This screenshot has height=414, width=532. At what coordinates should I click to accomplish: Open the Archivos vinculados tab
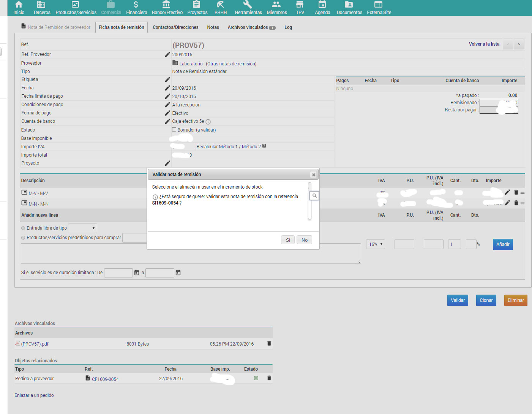pos(251,27)
